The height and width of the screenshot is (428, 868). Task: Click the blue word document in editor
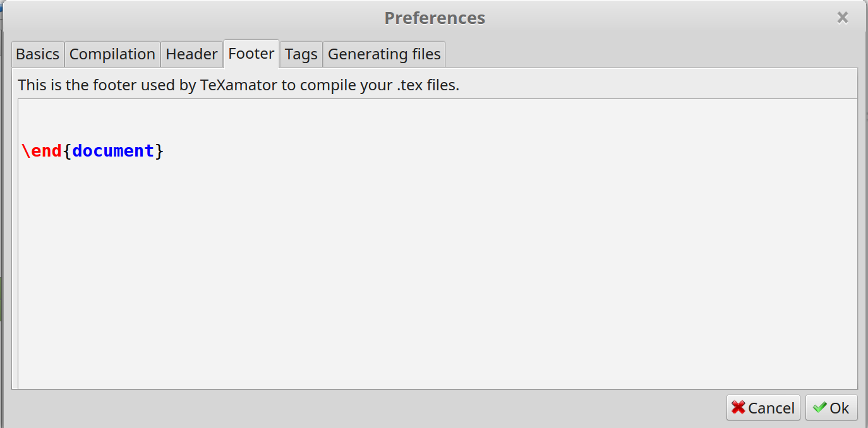point(113,151)
